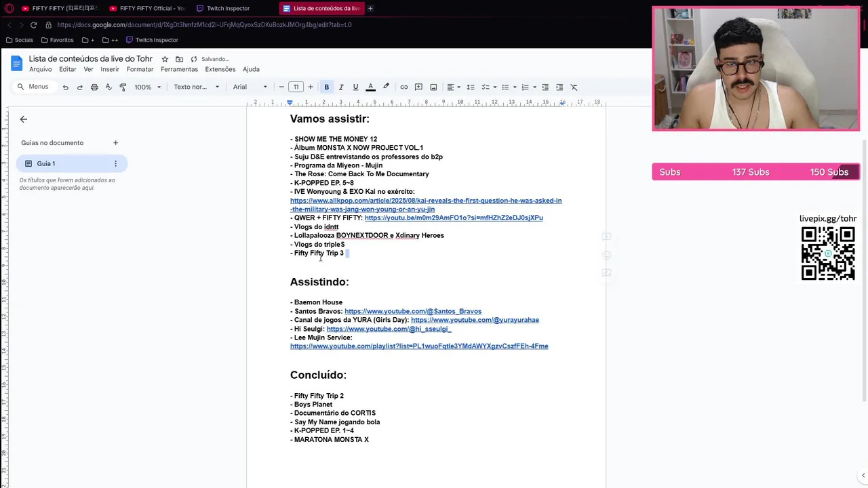Viewport: 868px width, 488px height.
Task: Click the font size field showing 11
Action: [x=296, y=87]
